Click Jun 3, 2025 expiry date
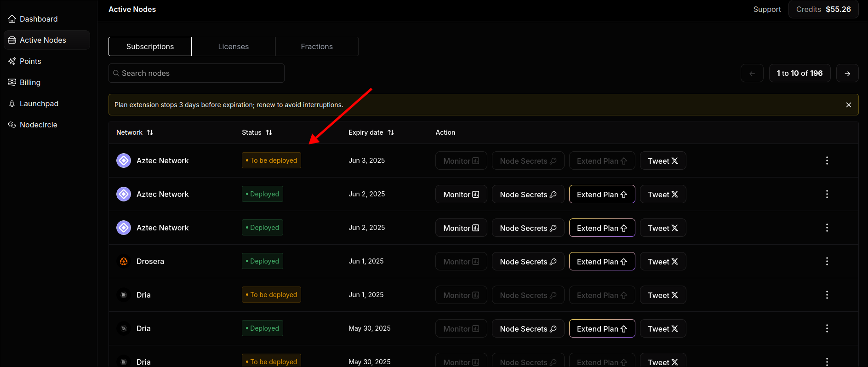 (367, 161)
